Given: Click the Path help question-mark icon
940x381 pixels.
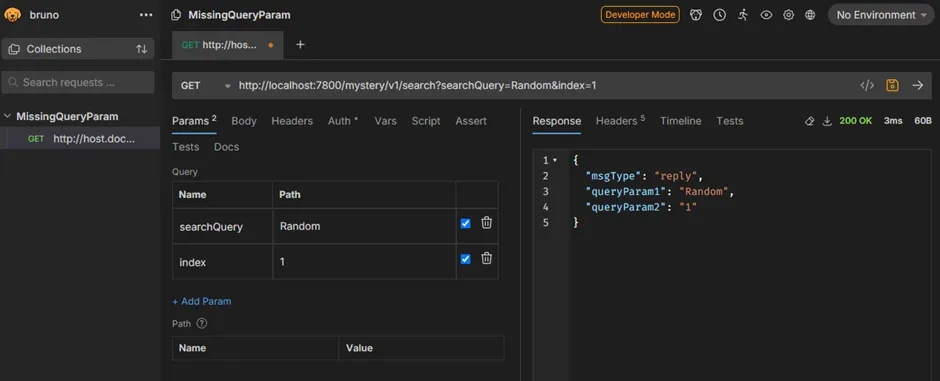Looking at the screenshot, I should click(x=201, y=323).
